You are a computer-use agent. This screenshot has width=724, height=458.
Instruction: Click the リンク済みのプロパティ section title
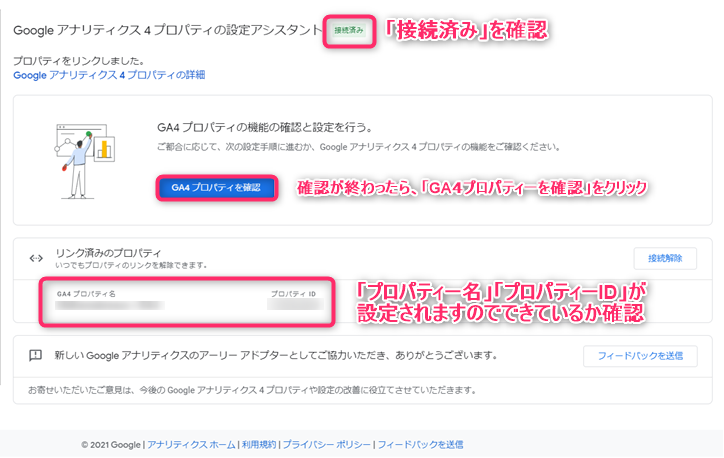pyautogui.click(x=108, y=253)
